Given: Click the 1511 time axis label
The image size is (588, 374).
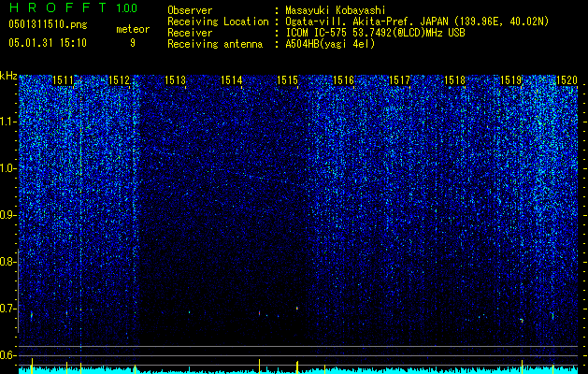Looking at the screenshot, I should [63, 80].
